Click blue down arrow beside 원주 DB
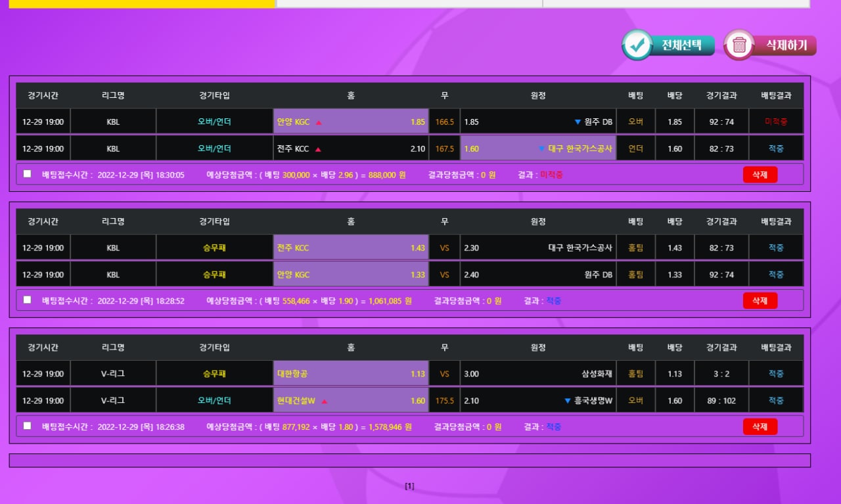This screenshot has height=504, width=841. 578,122
